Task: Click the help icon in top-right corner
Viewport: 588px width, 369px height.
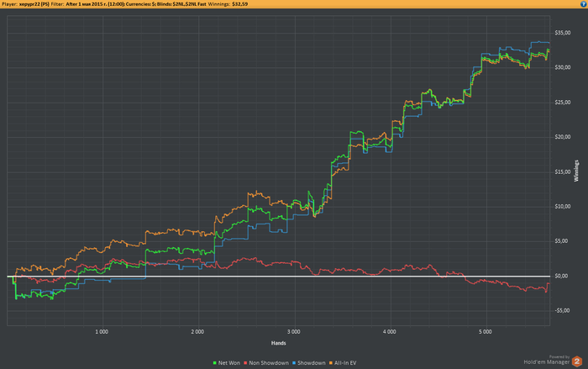Action: point(584,3)
